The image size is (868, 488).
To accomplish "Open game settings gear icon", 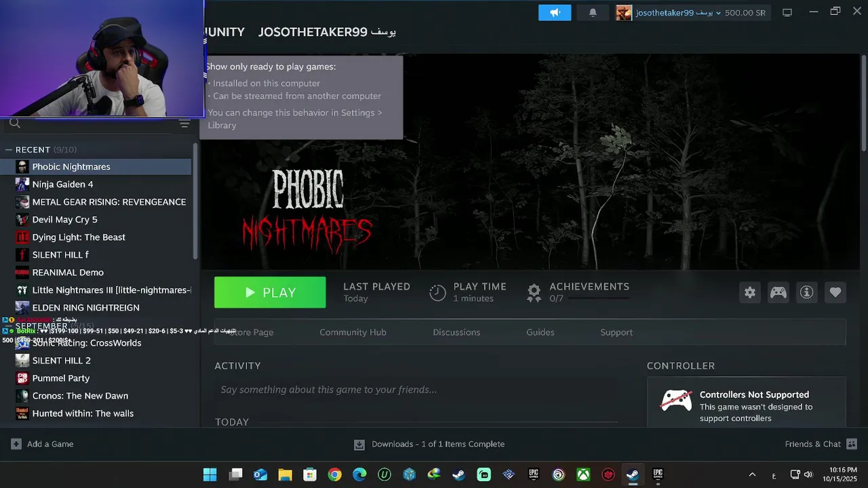I will [749, 292].
